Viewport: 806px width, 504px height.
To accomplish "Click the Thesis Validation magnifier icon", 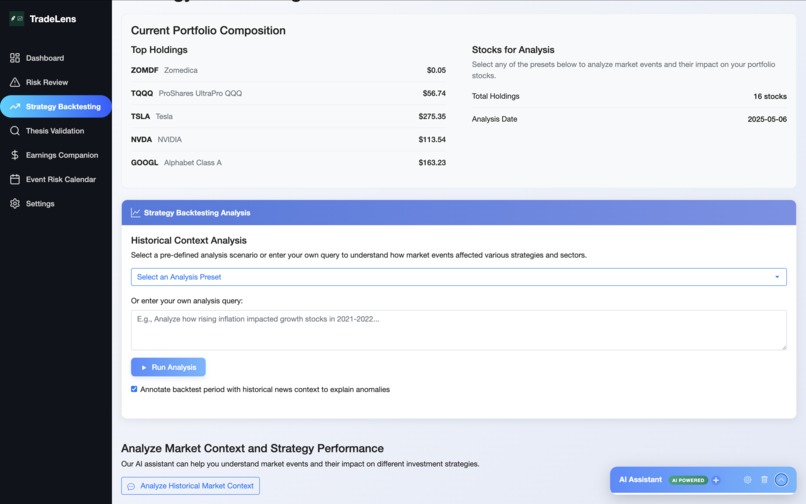I will point(15,131).
